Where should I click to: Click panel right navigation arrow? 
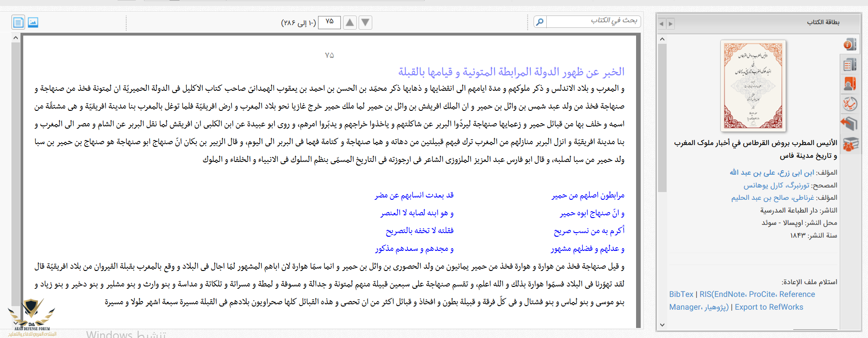coord(670,24)
